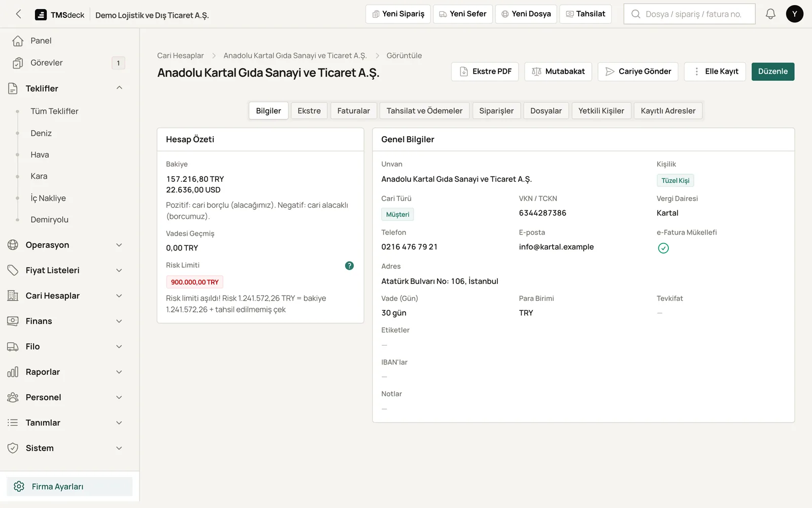This screenshot has width=812, height=508.
Task: Open the notifications bell
Action: coord(770,14)
